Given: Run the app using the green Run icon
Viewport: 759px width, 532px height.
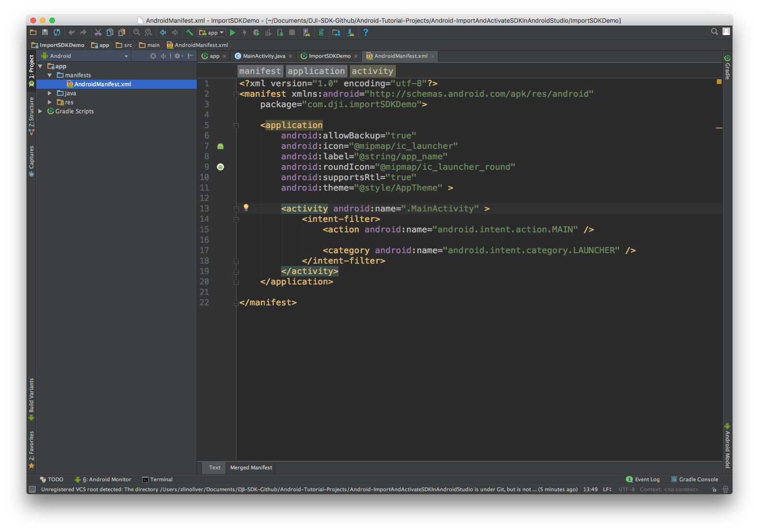Looking at the screenshot, I should point(232,33).
